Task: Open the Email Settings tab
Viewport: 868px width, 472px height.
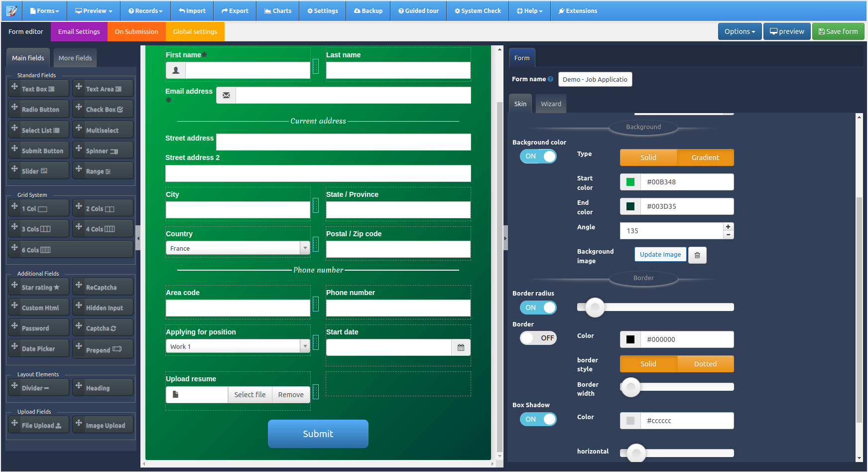Action: tap(78, 31)
